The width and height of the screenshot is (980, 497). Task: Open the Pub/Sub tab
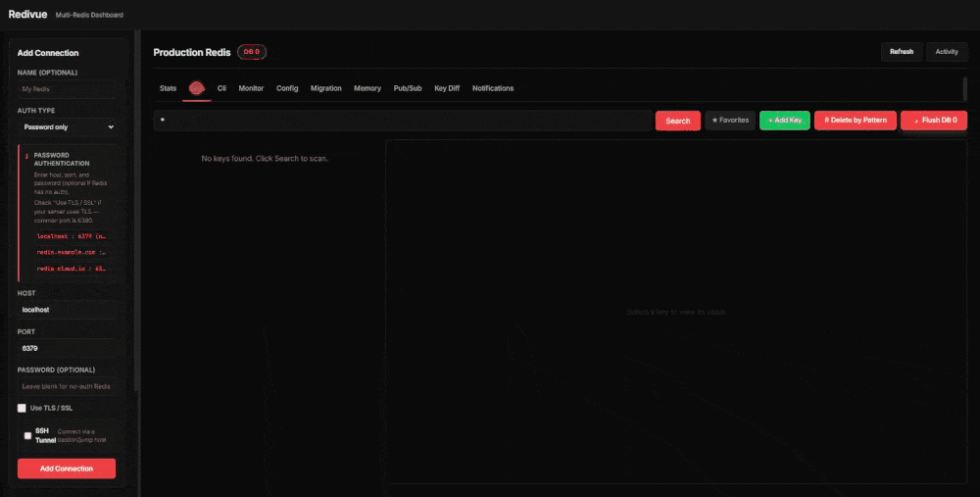coord(408,89)
